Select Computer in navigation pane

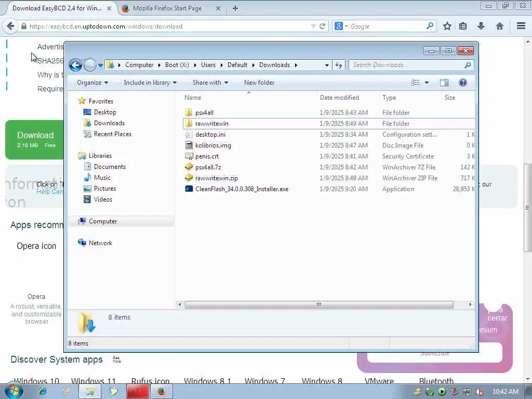103,221
